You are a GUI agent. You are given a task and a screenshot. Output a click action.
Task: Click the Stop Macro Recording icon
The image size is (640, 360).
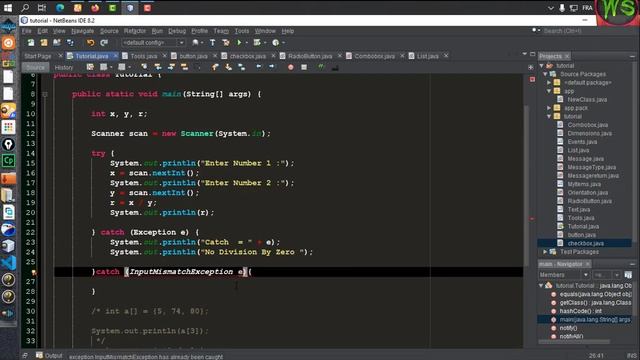pos(304,67)
